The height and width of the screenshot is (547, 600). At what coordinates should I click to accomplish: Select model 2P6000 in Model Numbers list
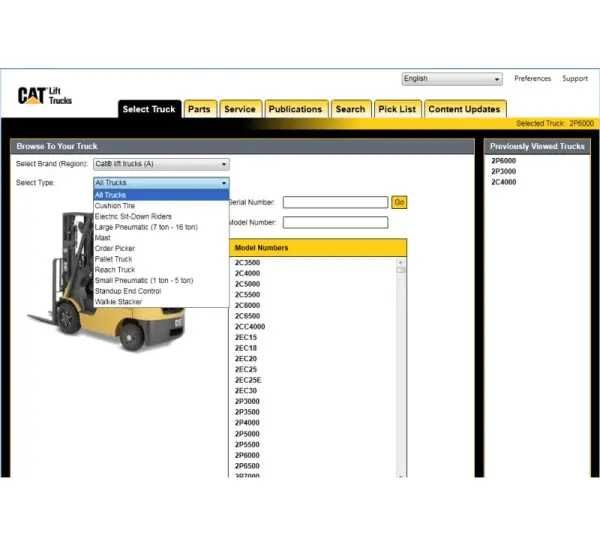click(247, 455)
